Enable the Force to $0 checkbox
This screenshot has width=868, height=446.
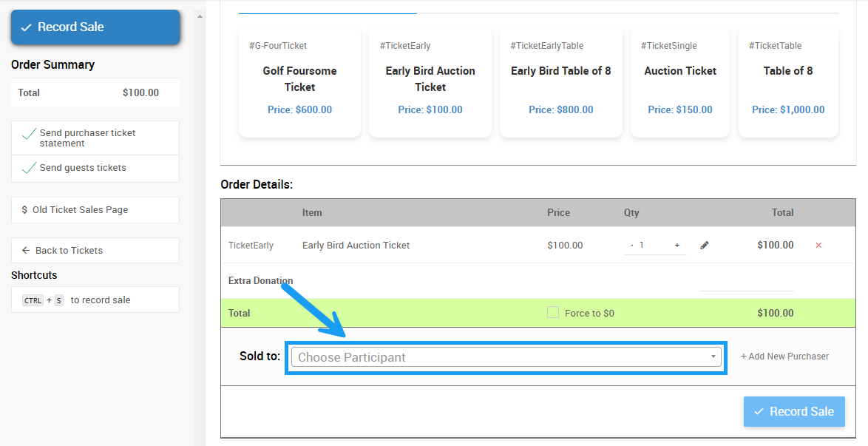[x=552, y=313]
